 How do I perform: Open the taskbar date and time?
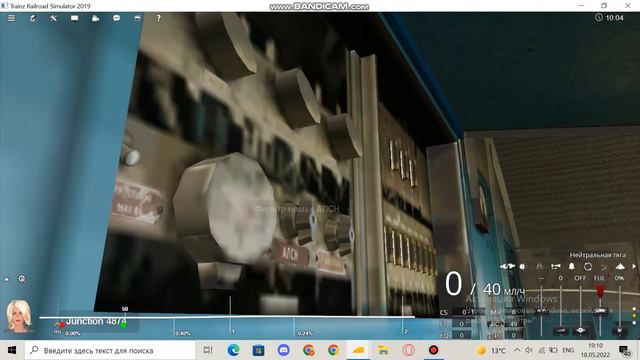pos(595,350)
